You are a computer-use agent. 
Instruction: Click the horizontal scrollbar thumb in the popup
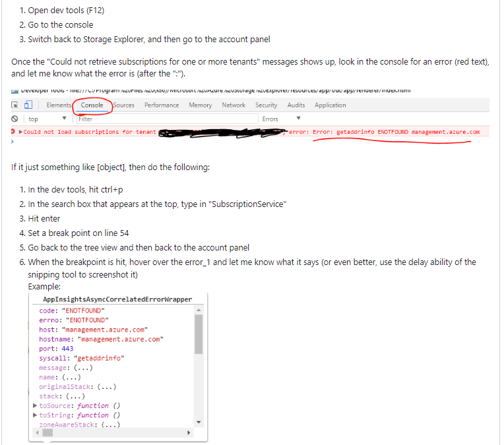[47, 432]
